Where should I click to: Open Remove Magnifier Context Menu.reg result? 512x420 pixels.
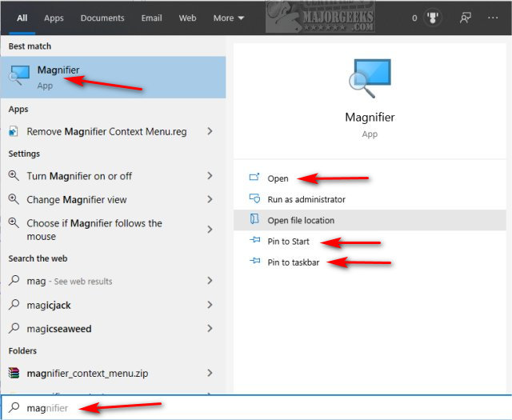(113, 132)
